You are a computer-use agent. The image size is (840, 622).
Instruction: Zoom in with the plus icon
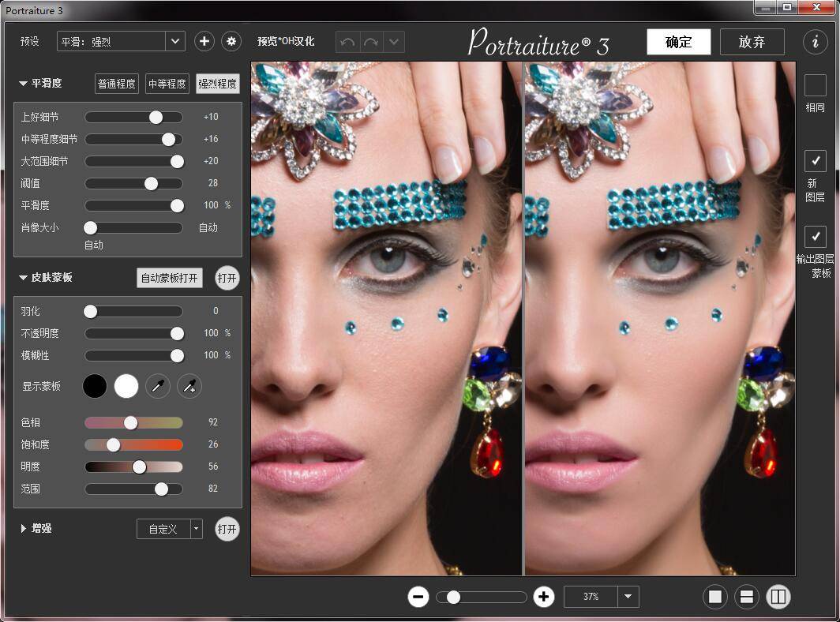[543, 597]
